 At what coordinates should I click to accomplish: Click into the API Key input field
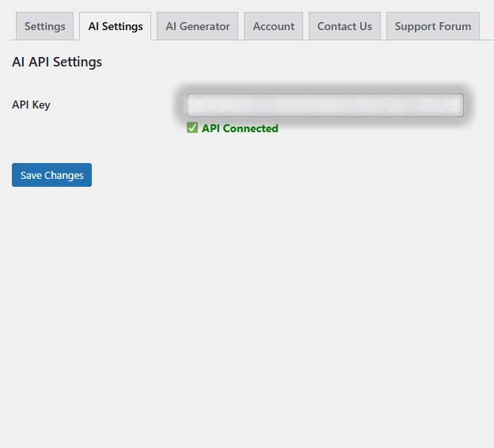point(325,105)
